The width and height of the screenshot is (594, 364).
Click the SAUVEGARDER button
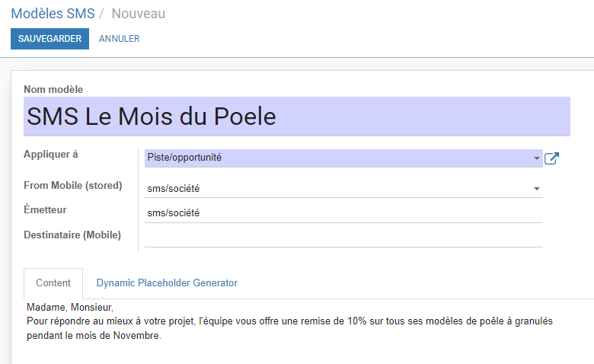pos(49,39)
